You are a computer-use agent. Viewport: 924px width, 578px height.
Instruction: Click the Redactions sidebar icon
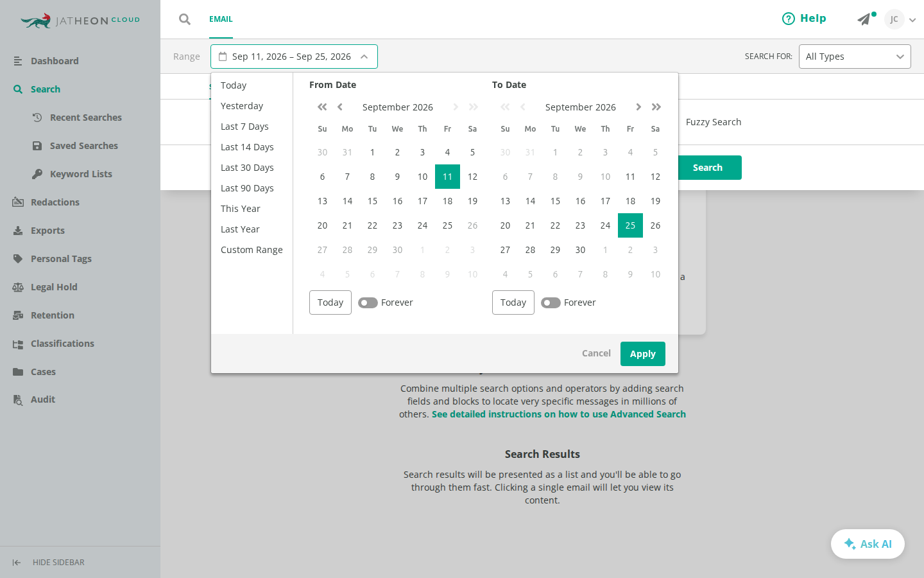(x=18, y=202)
